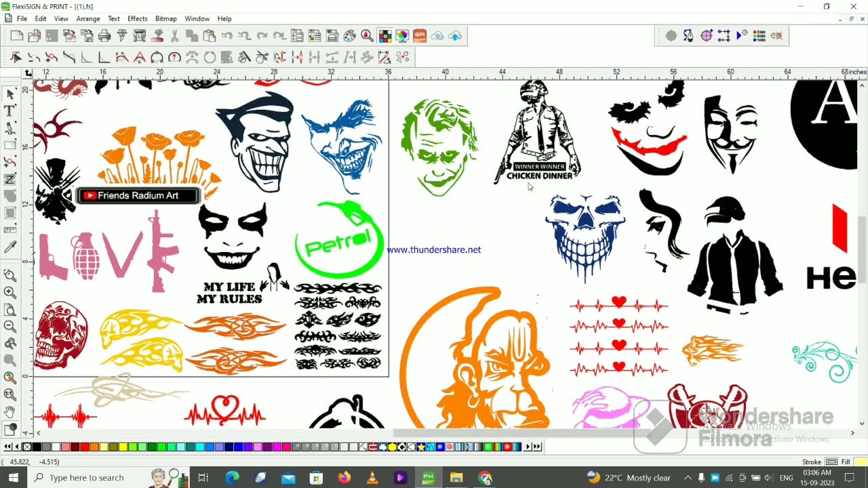868x488 pixels.
Task: Cut selection with scissors icon
Action: [174, 36]
